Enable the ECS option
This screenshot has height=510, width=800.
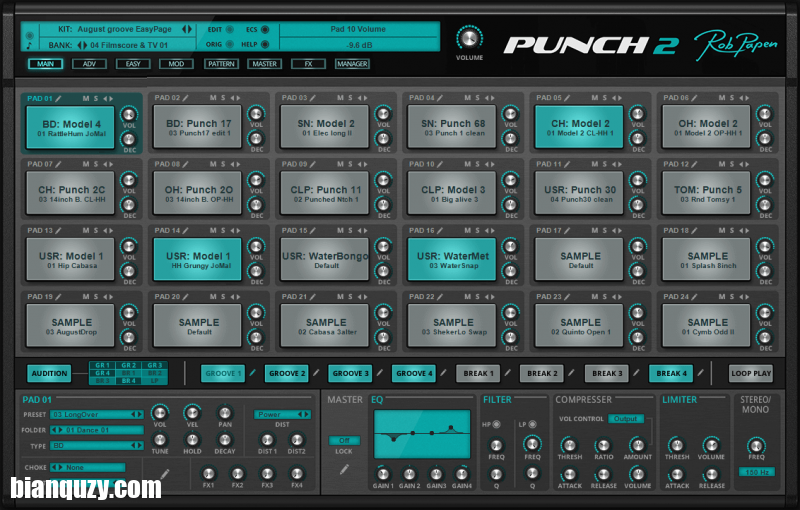tap(265, 30)
